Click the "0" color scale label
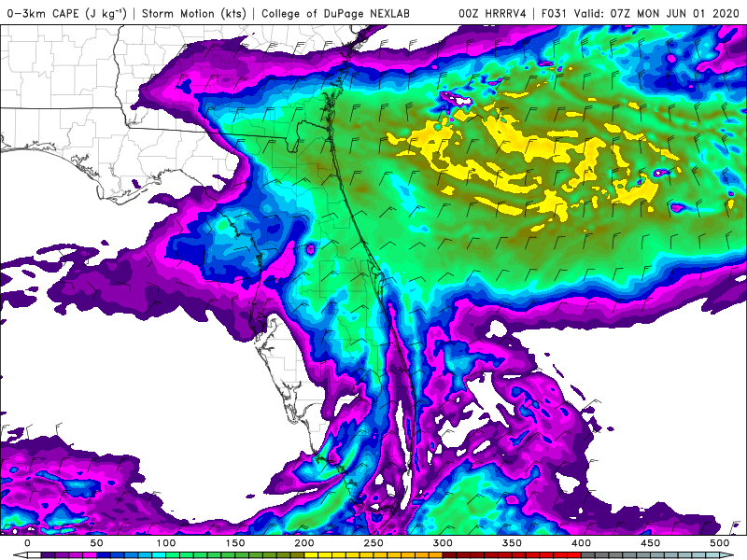747x560 pixels. coord(27,543)
